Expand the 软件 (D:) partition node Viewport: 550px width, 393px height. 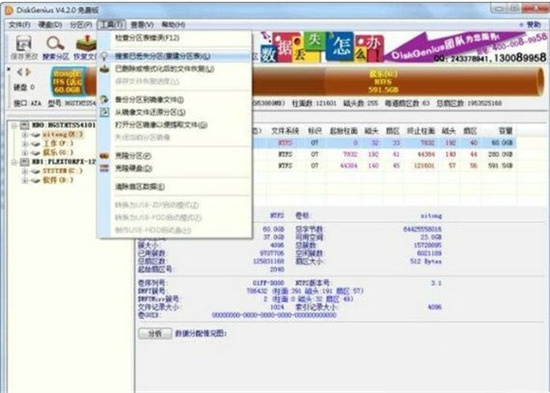point(25,180)
